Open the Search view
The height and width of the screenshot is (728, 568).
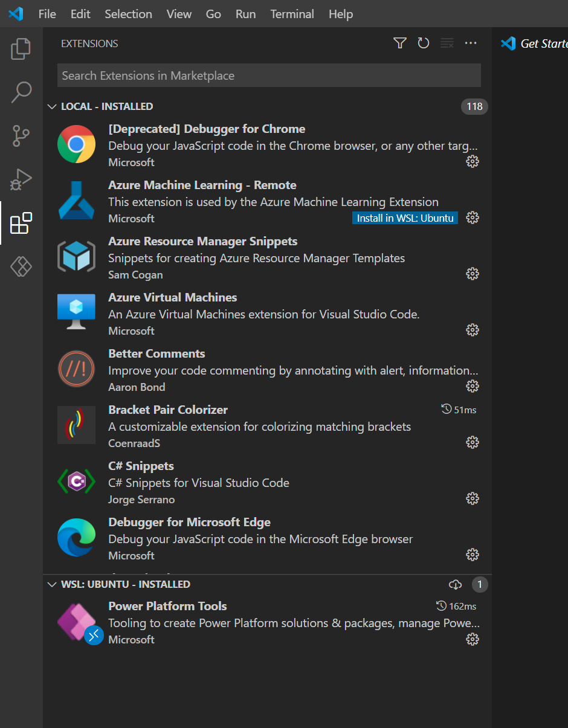[x=21, y=92]
